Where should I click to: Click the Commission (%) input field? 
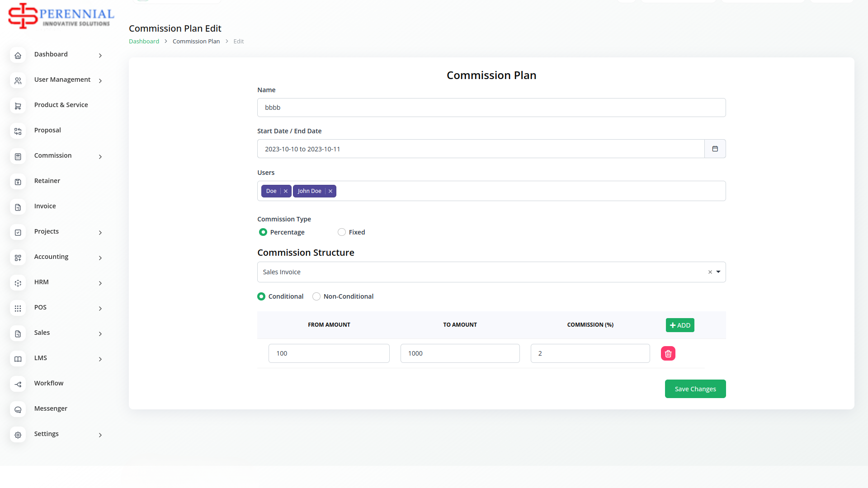pos(590,353)
